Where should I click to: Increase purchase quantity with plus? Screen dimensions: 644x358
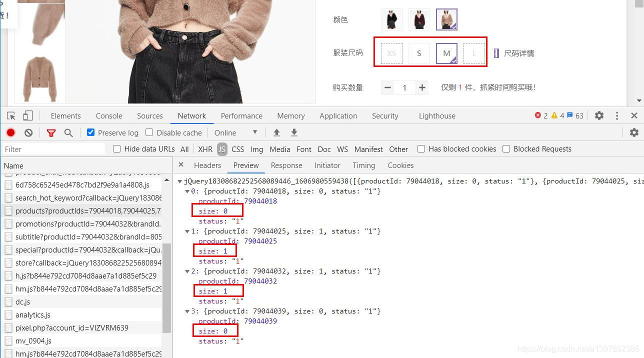pos(422,87)
